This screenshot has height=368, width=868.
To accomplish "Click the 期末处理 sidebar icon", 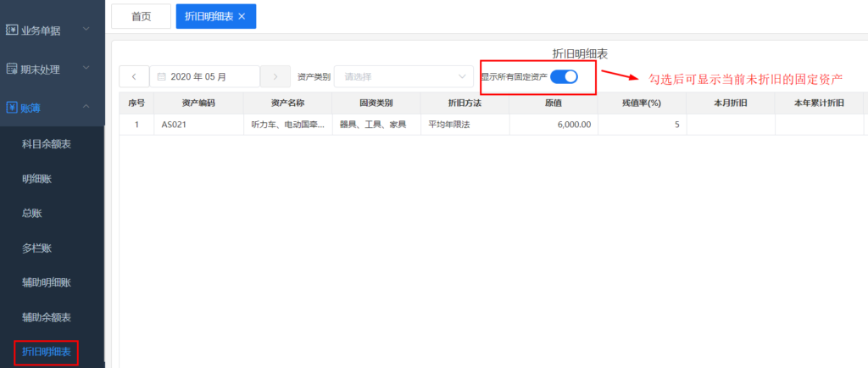I will click(x=12, y=70).
